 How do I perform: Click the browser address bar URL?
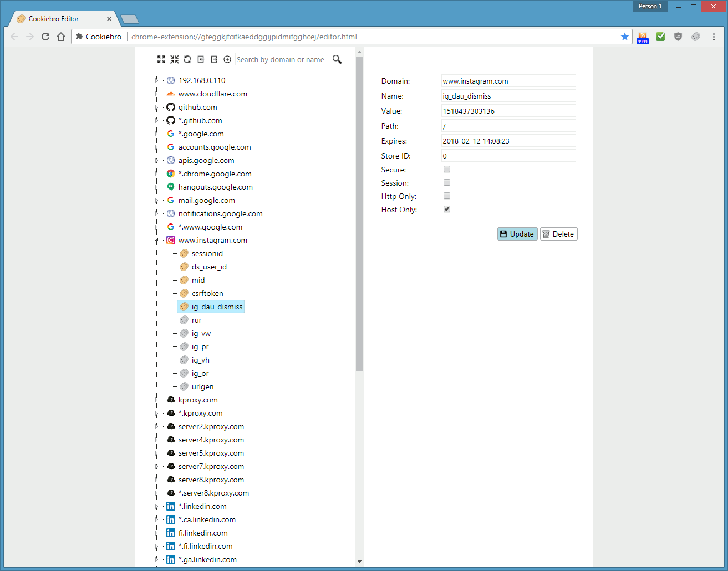point(244,37)
